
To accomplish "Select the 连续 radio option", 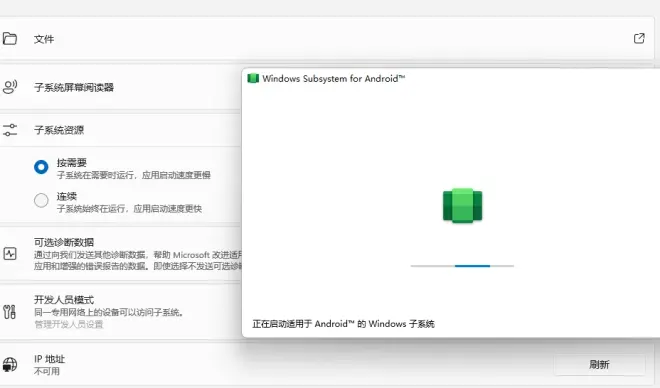I will pyautogui.click(x=41, y=200).
